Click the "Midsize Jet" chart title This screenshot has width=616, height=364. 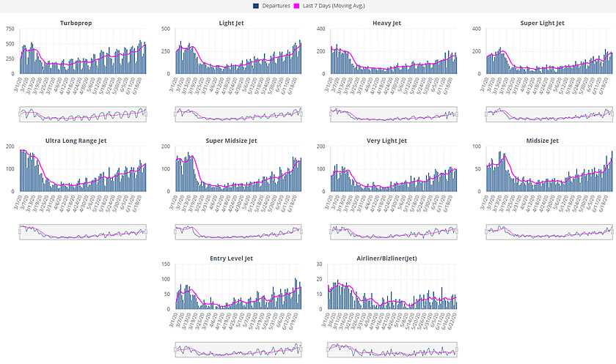(543, 141)
